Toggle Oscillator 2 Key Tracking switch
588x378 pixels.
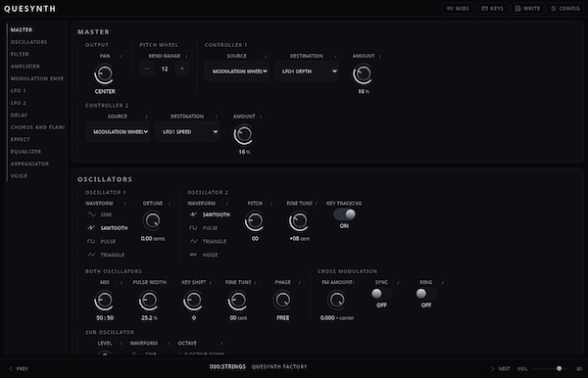(344, 214)
